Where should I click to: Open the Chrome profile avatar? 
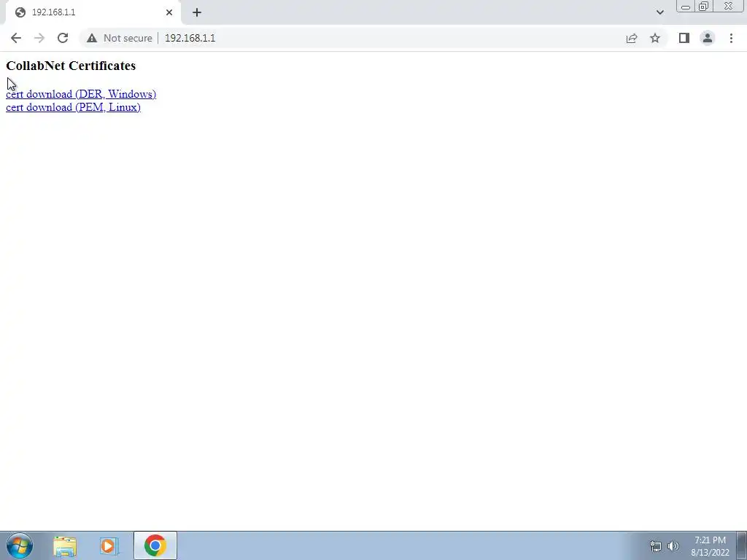click(708, 38)
